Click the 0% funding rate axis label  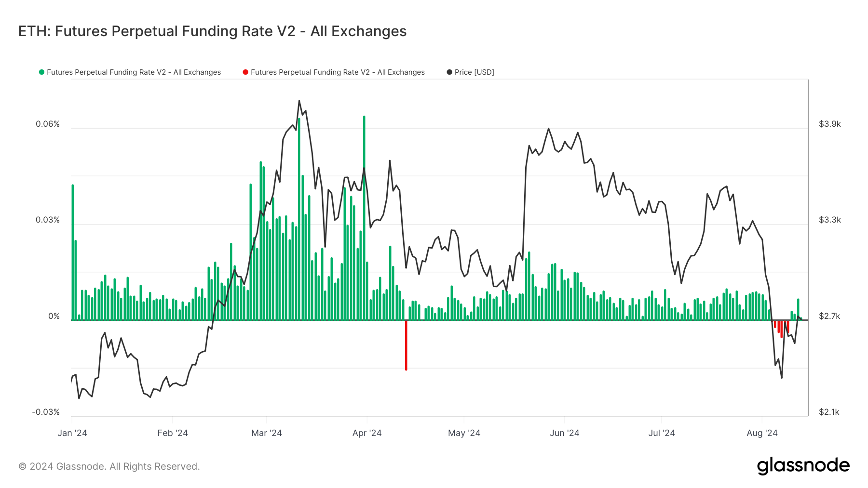point(54,316)
